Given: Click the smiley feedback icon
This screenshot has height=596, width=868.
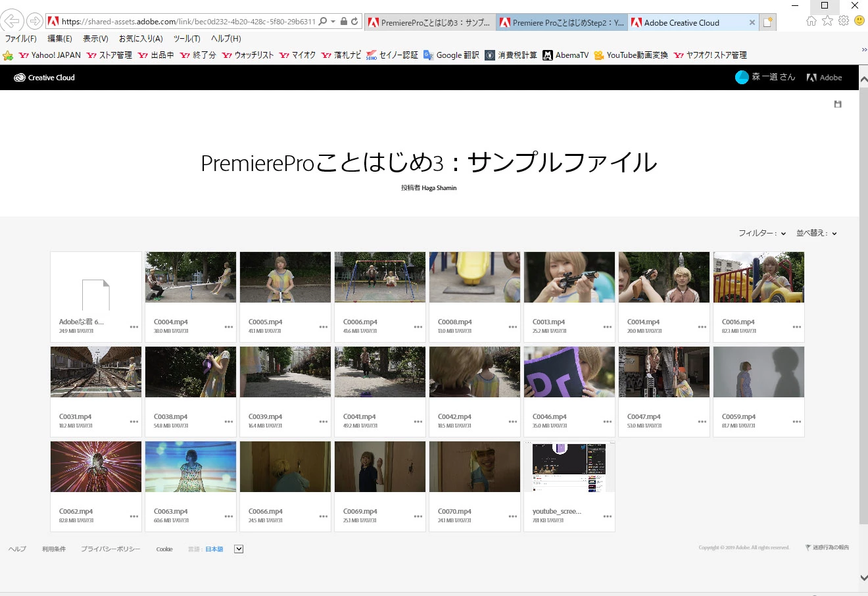Looking at the screenshot, I should click(859, 21).
